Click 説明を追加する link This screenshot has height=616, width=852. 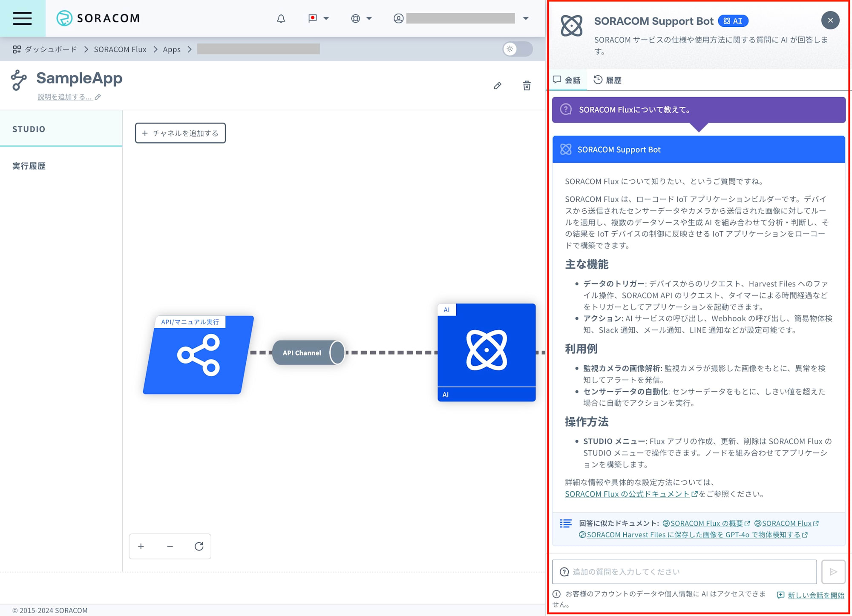[x=64, y=97]
